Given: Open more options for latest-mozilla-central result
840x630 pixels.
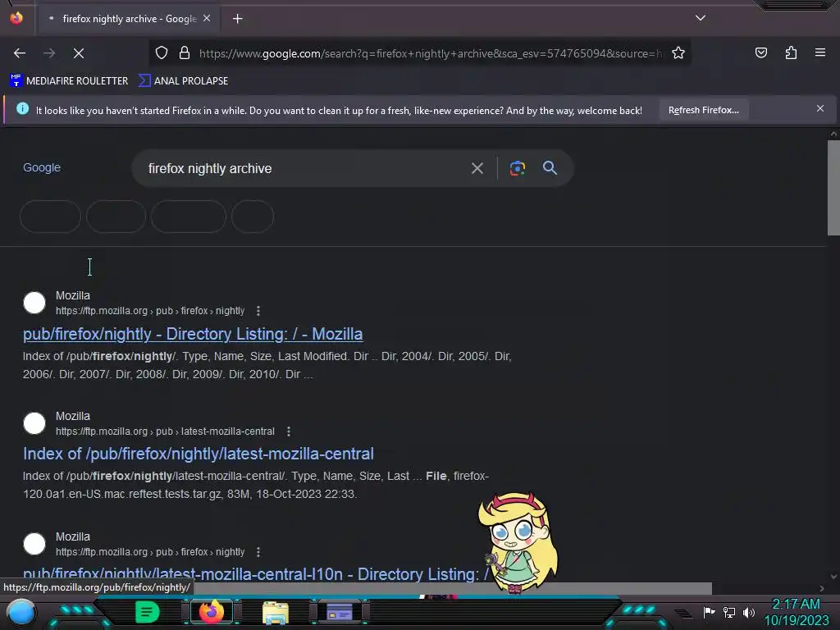Looking at the screenshot, I should point(289,431).
